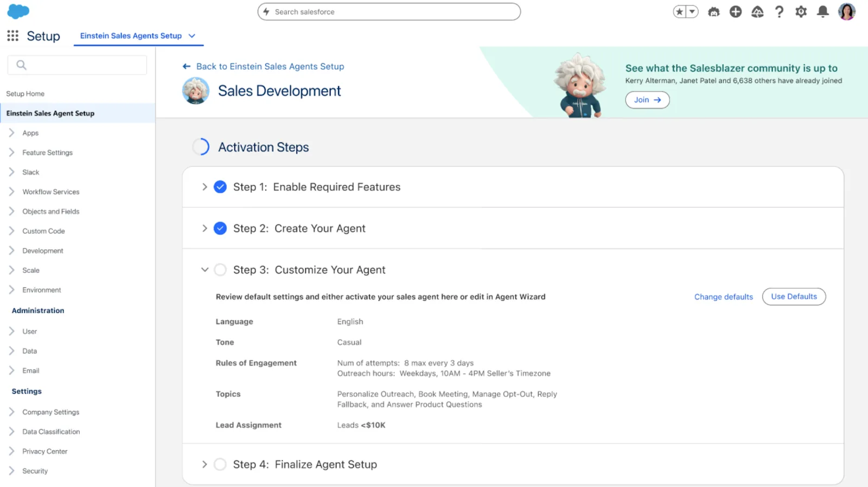This screenshot has width=868, height=487.
Task: Click the Administration section heading
Action: coord(38,311)
